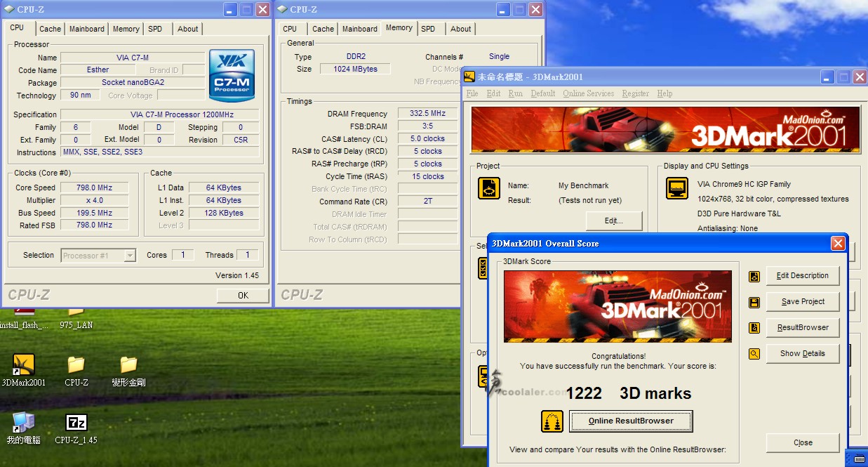Click the 1222 3D marks score text

tap(629, 393)
